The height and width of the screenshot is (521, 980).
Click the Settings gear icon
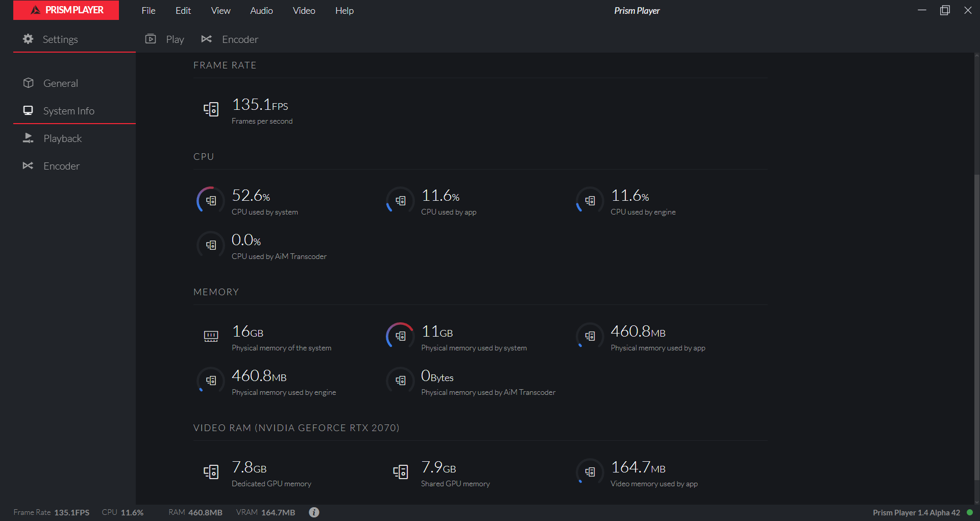click(28, 39)
